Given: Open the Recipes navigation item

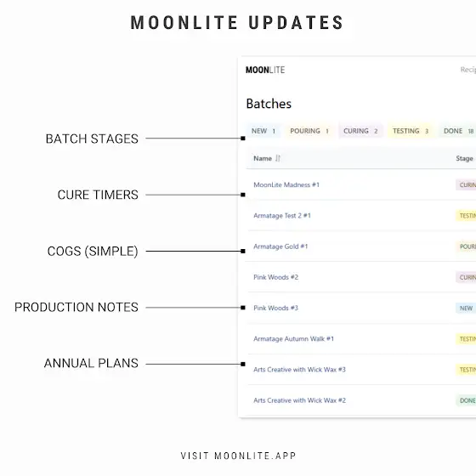Looking at the screenshot, I should click(467, 70).
